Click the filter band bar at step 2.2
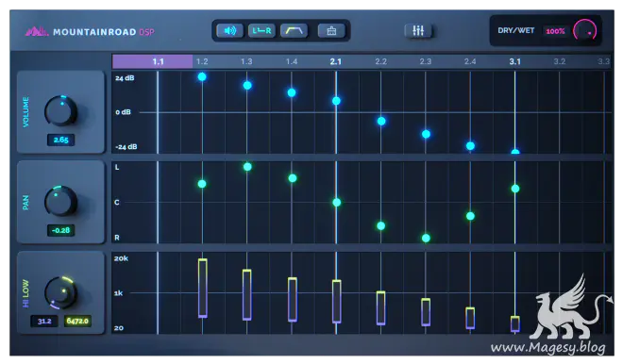Viewport: 623px width, 364px height. click(380, 308)
